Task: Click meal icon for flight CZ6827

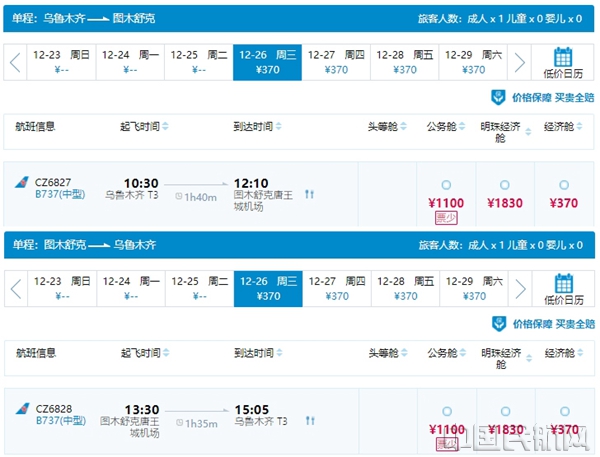Action: (x=310, y=194)
